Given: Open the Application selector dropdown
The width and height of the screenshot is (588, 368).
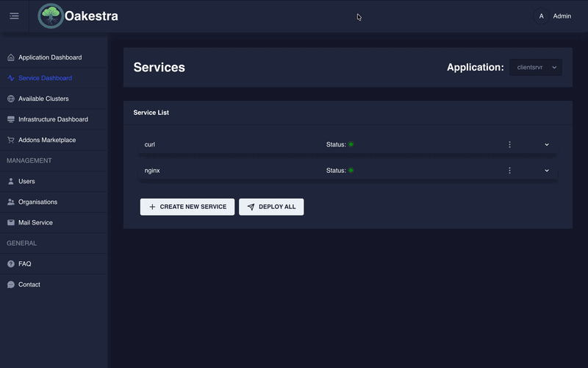Looking at the screenshot, I should pos(536,67).
